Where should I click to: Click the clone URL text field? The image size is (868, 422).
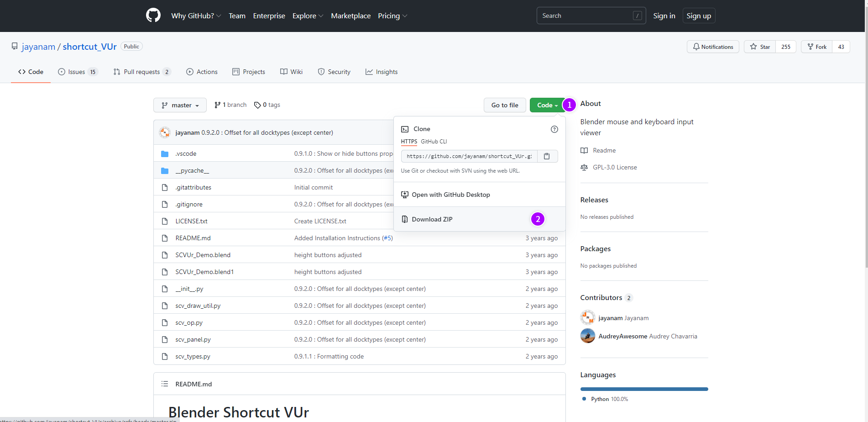click(469, 156)
